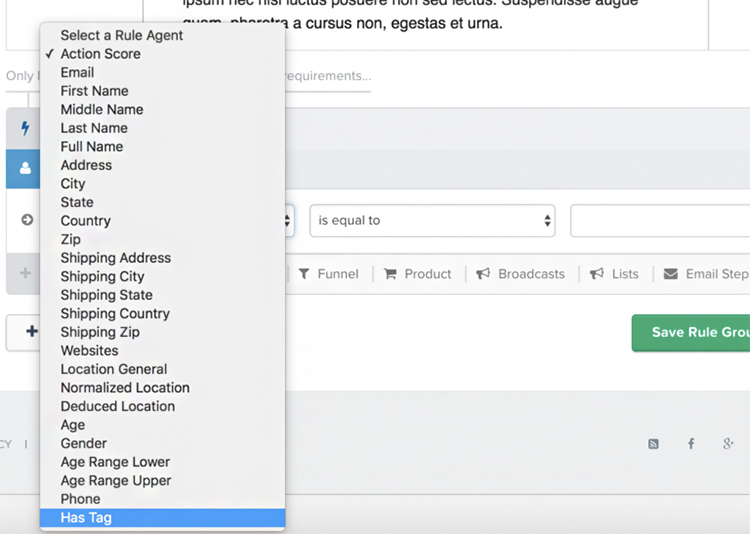Screen dimensions: 750x534
Task: Pick Age Range Lower from the dropdown
Action: [163, 462]
